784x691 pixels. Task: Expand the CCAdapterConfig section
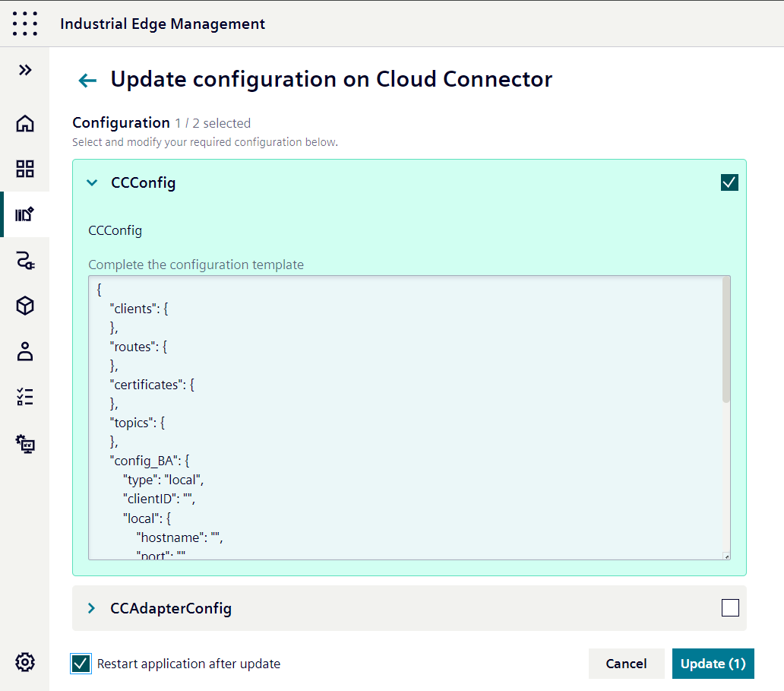click(92, 608)
